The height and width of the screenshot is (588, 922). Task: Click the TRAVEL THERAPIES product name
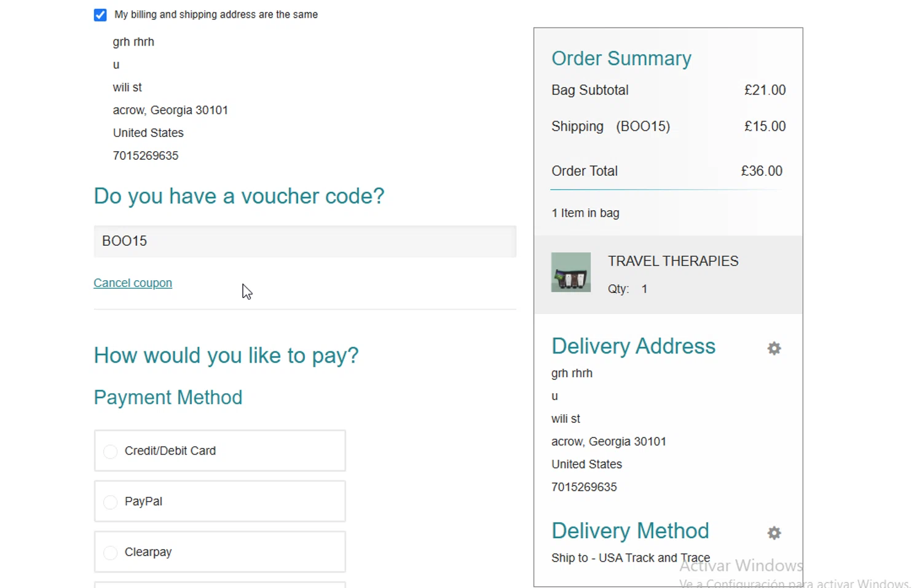[x=673, y=261]
